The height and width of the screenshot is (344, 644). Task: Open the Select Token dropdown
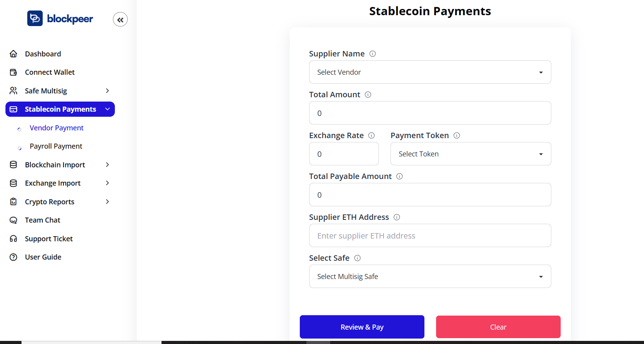click(x=470, y=154)
